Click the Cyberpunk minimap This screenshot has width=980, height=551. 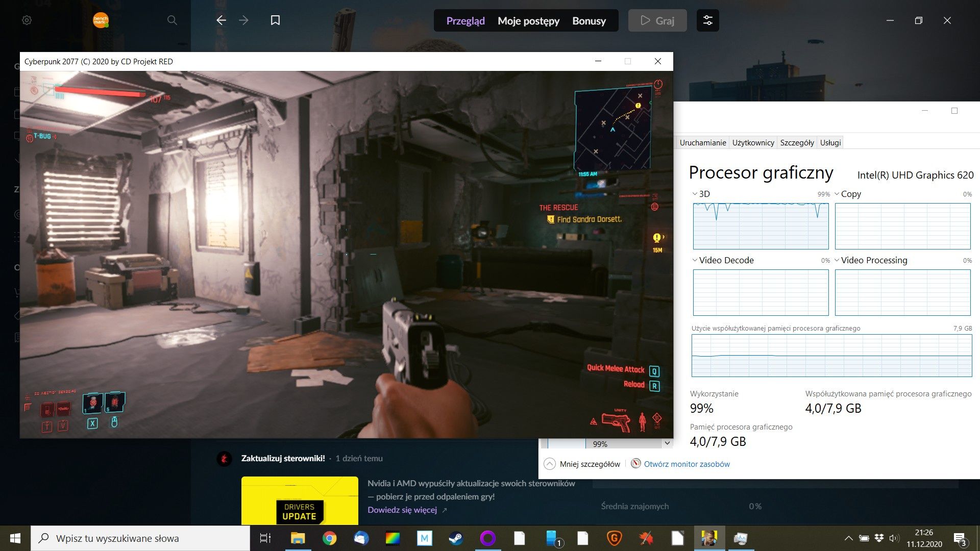click(612, 129)
